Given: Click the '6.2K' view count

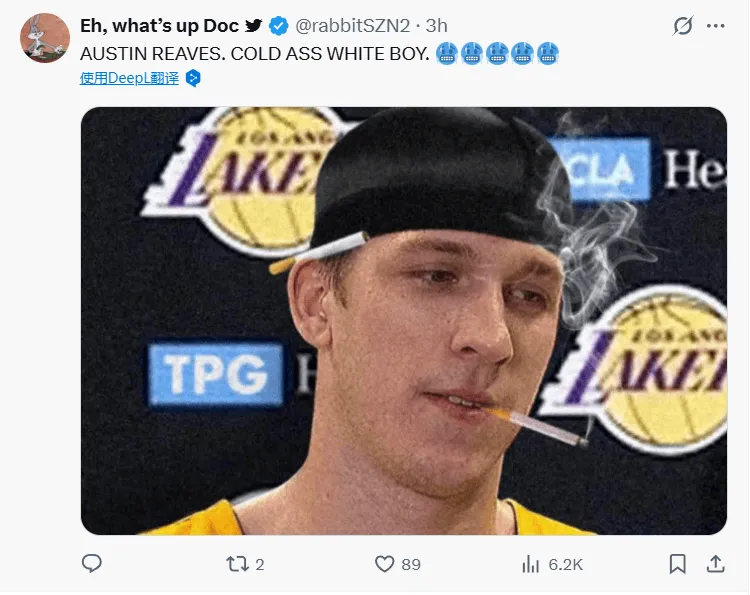Looking at the screenshot, I should pyautogui.click(x=565, y=564).
